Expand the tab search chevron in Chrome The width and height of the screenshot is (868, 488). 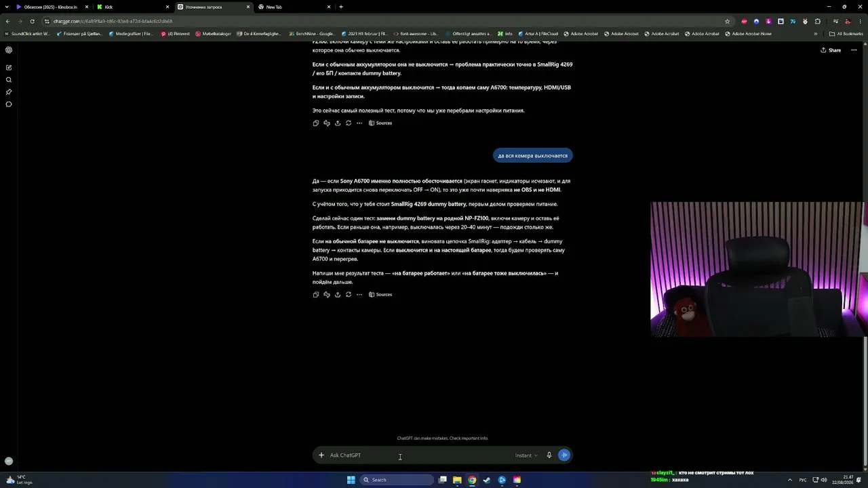tap(7, 7)
